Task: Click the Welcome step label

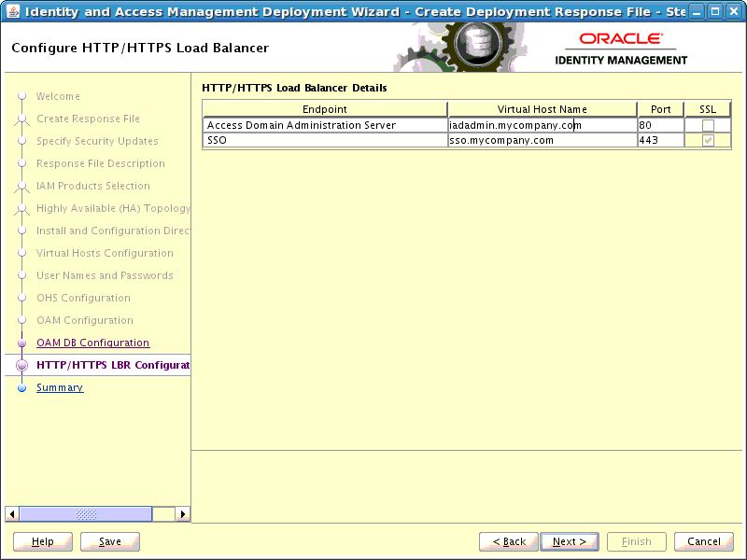Action: point(58,96)
